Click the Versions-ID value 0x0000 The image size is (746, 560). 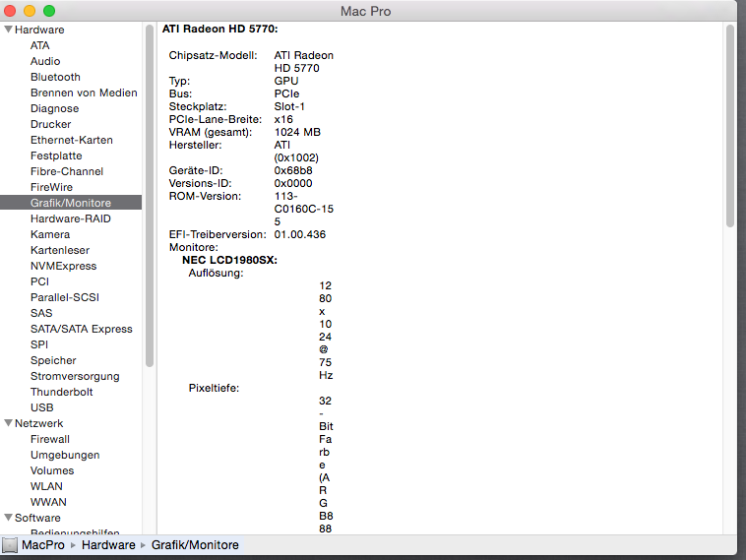293,183
